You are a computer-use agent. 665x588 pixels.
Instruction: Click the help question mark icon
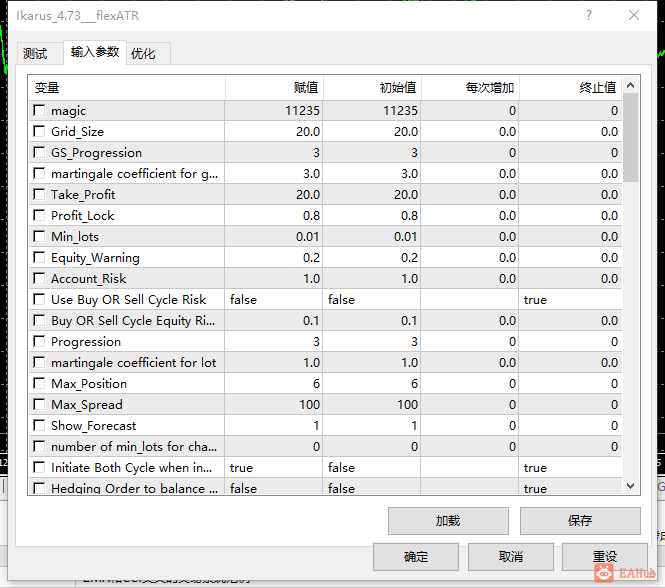click(x=589, y=16)
